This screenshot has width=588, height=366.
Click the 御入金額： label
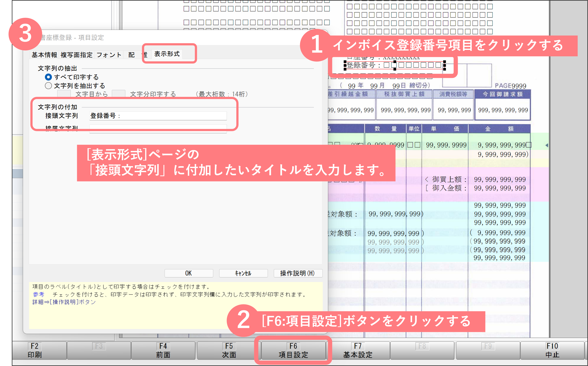pos(449,188)
